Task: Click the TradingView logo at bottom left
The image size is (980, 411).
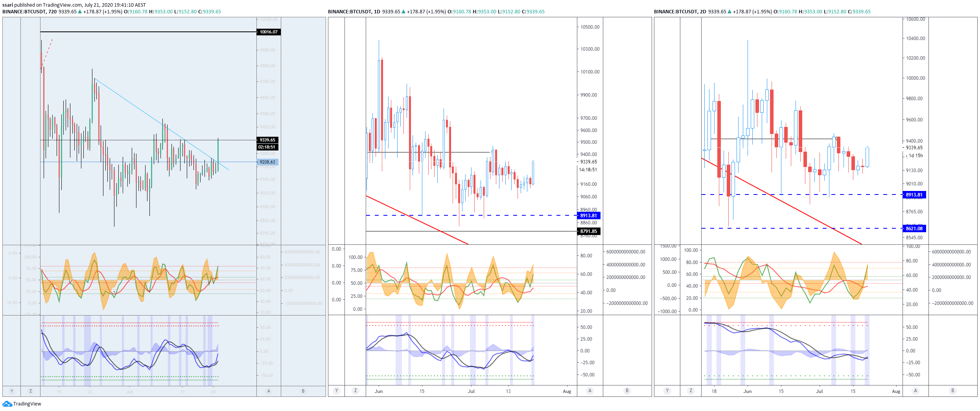Action: pos(22,404)
